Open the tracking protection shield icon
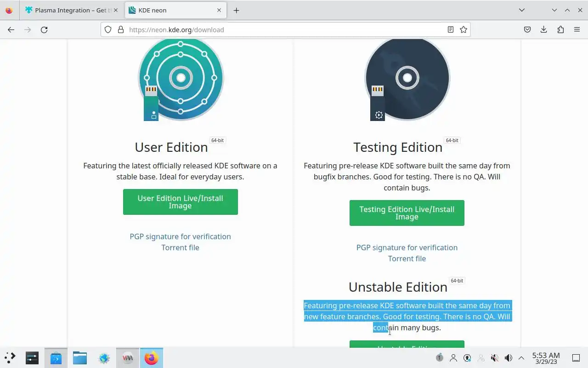 pos(108,29)
